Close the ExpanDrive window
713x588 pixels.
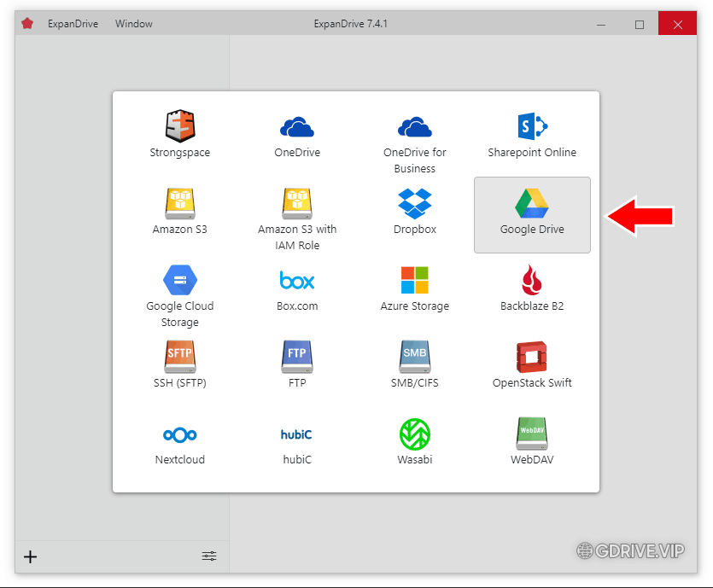(x=677, y=24)
